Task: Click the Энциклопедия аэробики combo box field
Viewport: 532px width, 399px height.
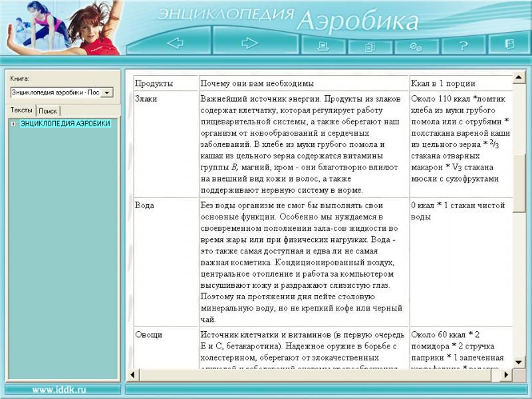Action: [x=56, y=92]
